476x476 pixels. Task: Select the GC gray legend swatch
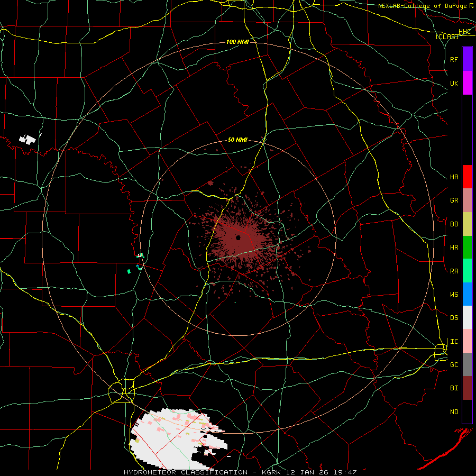click(467, 364)
